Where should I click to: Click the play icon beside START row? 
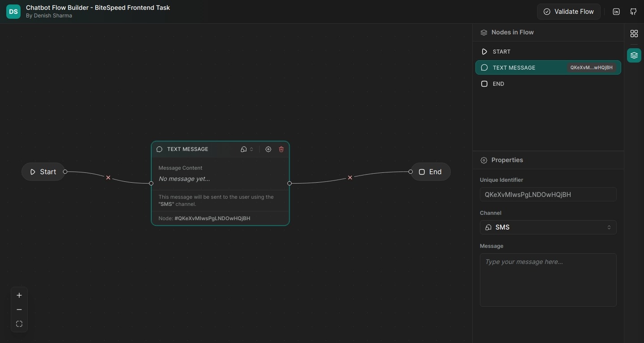484,52
